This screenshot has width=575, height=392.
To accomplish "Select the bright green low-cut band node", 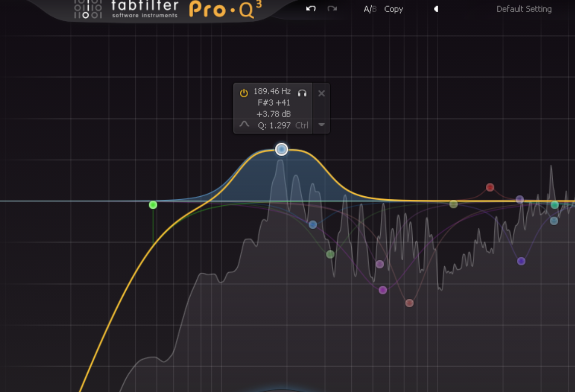I will pos(153,205).
